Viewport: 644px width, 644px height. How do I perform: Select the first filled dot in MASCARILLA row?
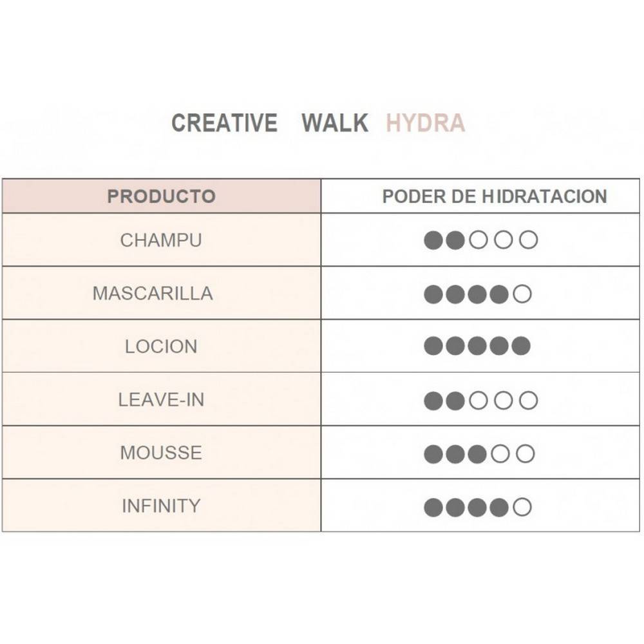pyautogui.click(x=433, y=294)
